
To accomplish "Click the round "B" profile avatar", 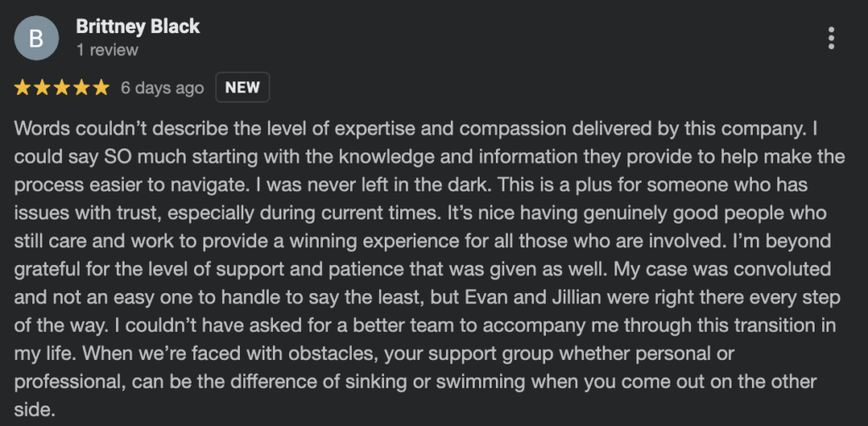I will pyautogui.click(x=36, y=38).
